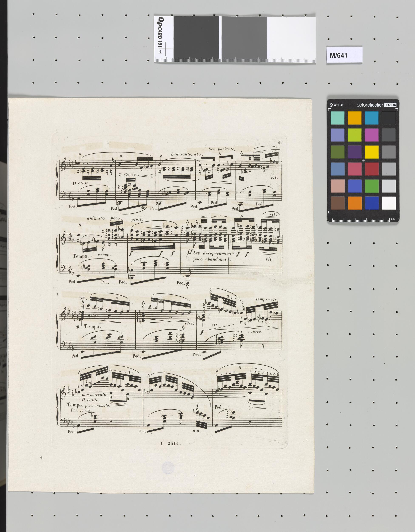415x532 pixels.
Task: Pick the brown swatch on the colorchecker
Action: coord(337,203)
